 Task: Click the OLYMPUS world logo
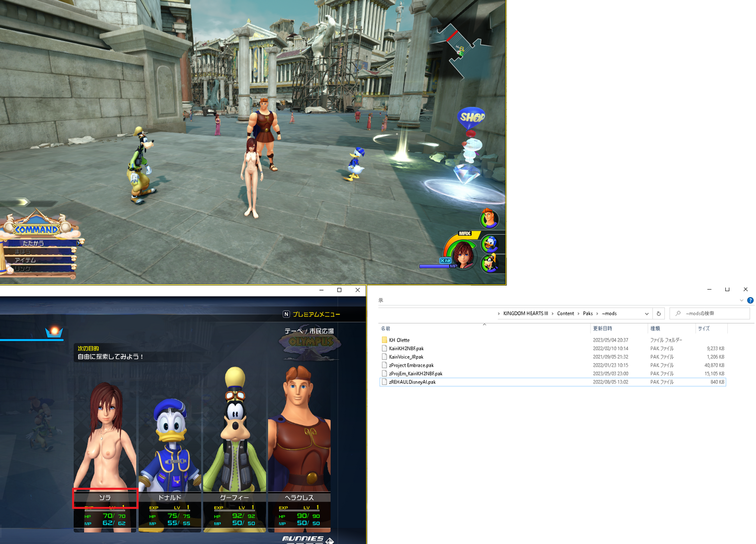coord(311,343)
